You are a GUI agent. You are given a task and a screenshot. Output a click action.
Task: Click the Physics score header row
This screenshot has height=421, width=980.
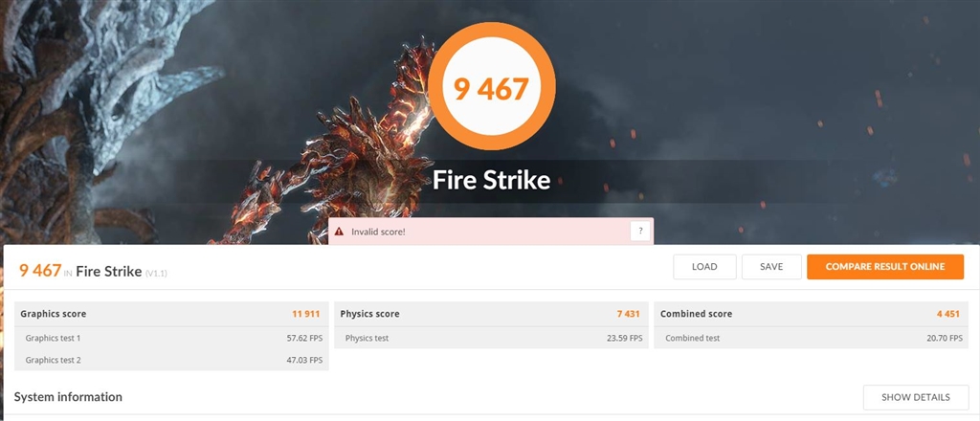point(491,314)
